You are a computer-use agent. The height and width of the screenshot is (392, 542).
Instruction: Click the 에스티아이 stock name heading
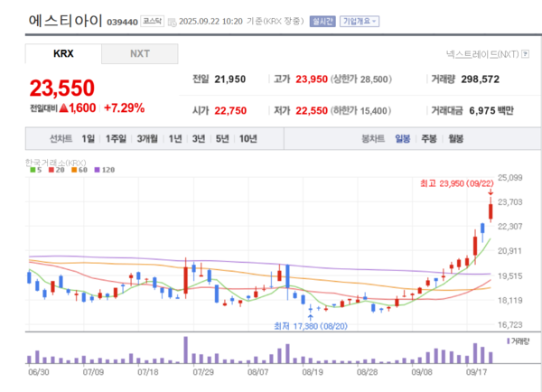(x=65, y=21)
